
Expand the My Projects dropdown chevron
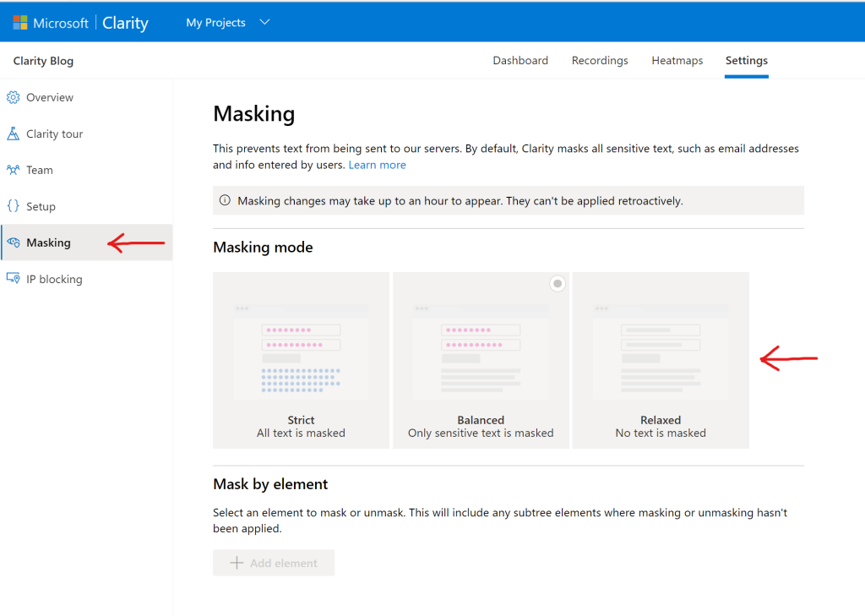[264, 22]
